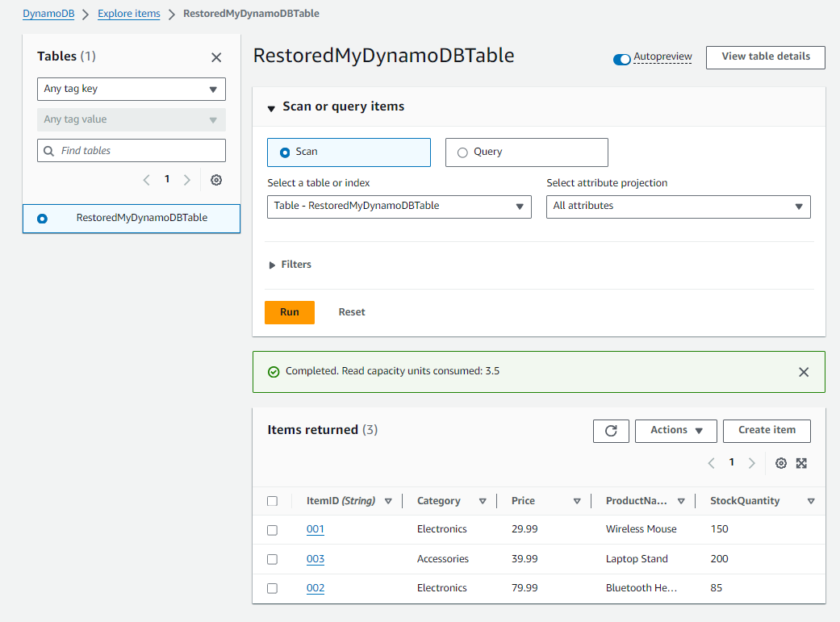The image size is (840, 622).
Task: Open the Any tag value dropdown
Action: [x=132, y=119]
